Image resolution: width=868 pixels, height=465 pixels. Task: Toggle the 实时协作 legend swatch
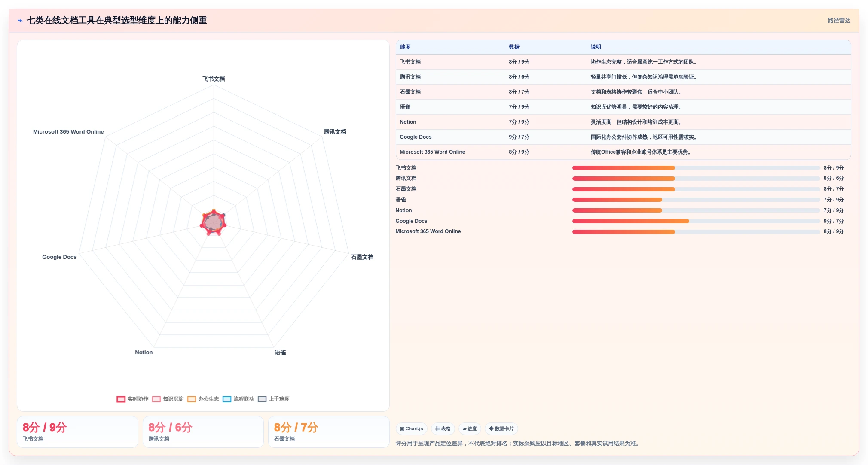121,399
